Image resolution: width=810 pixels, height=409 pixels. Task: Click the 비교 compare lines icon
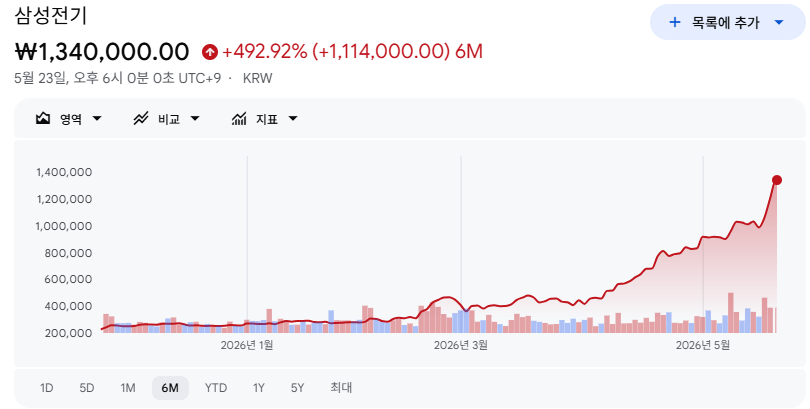pyautogui.click(x=141, y=119)
